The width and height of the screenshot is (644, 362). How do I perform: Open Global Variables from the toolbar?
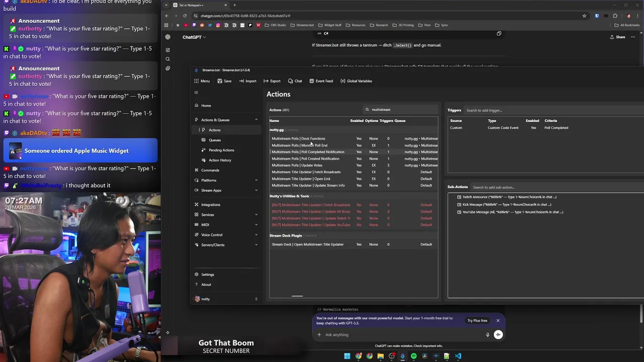point(356,81)
